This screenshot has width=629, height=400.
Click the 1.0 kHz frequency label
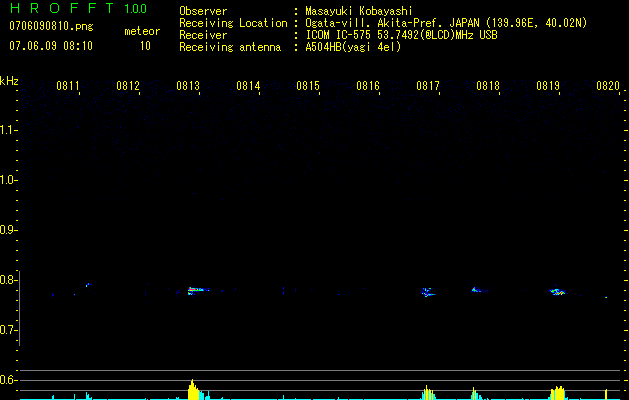pyautogui.click(x=8, y=180)
